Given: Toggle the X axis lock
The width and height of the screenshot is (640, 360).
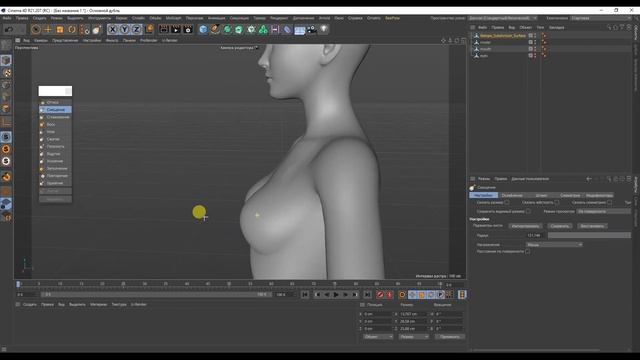Looking at the screenshot, I should point(112,29).
